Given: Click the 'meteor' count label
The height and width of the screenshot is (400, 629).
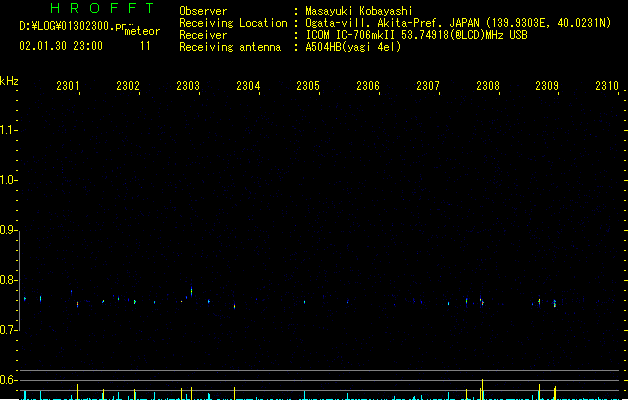Looking at the screenshot, I should (x=142, y=31).
